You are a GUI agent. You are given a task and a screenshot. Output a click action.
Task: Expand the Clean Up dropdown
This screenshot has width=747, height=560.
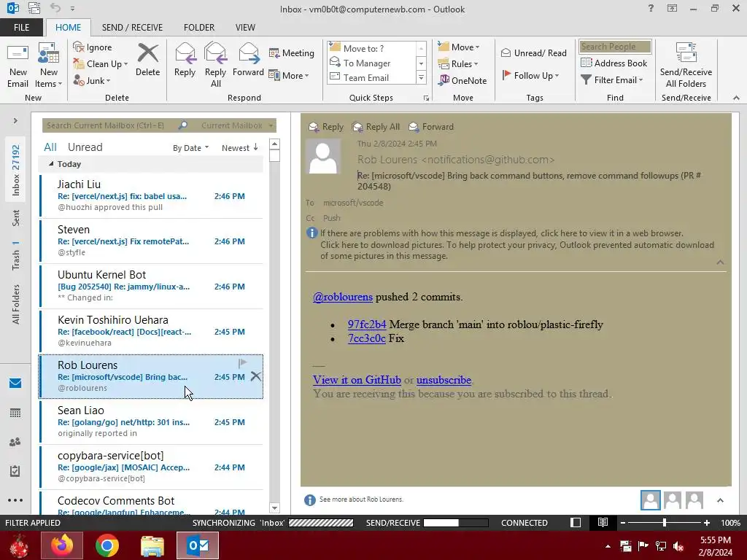(x=101, y=64)
